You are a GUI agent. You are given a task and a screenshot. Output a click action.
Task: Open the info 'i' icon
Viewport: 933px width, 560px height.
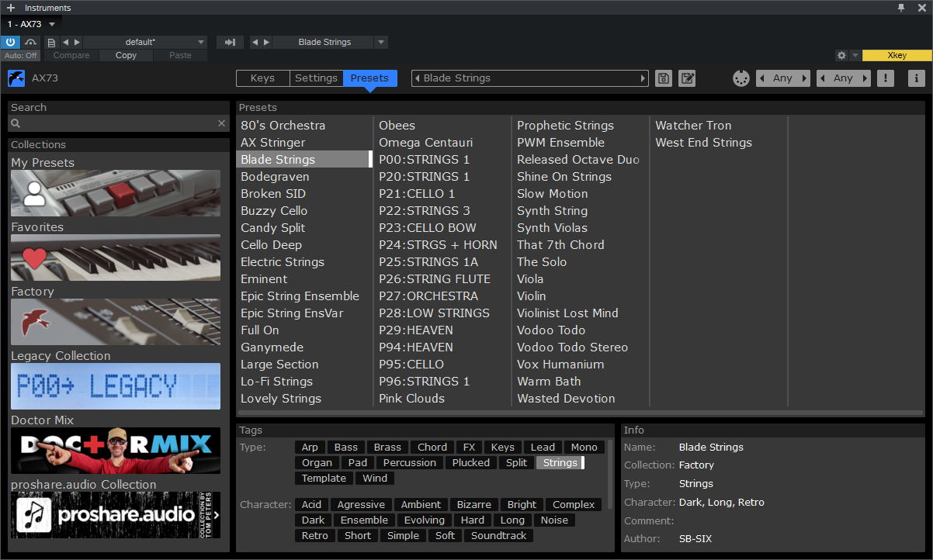click(916, 78)
